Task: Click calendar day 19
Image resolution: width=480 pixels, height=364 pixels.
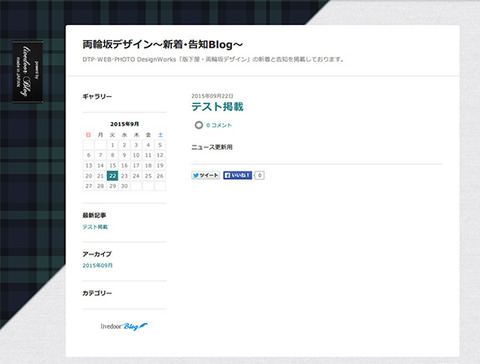Action: [x=160, y=166]
